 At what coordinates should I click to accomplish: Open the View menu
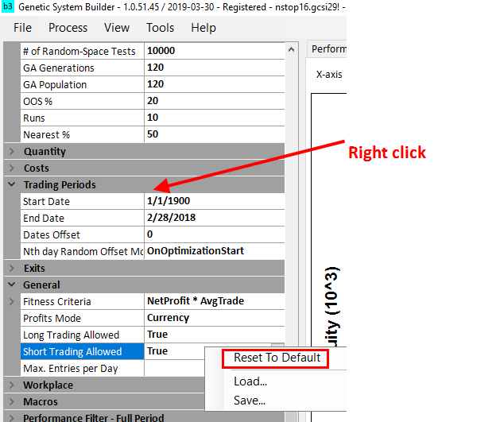[117, 27]
